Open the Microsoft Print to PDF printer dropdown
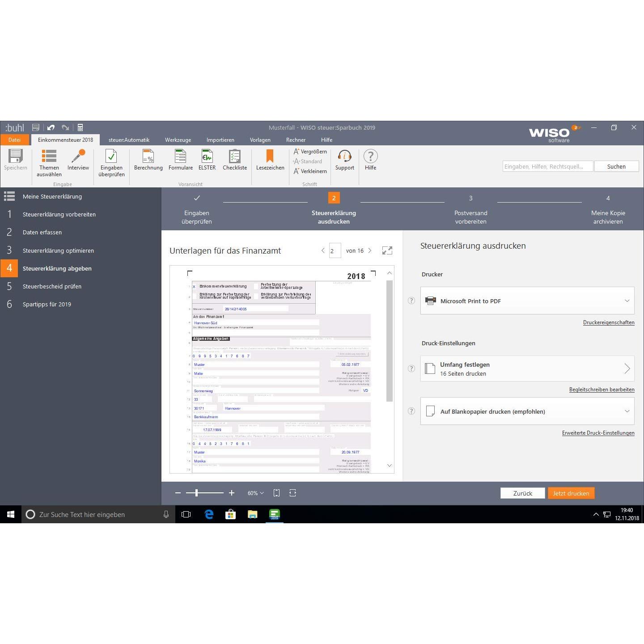Screen dimensions: 644x644 point(527,301)
